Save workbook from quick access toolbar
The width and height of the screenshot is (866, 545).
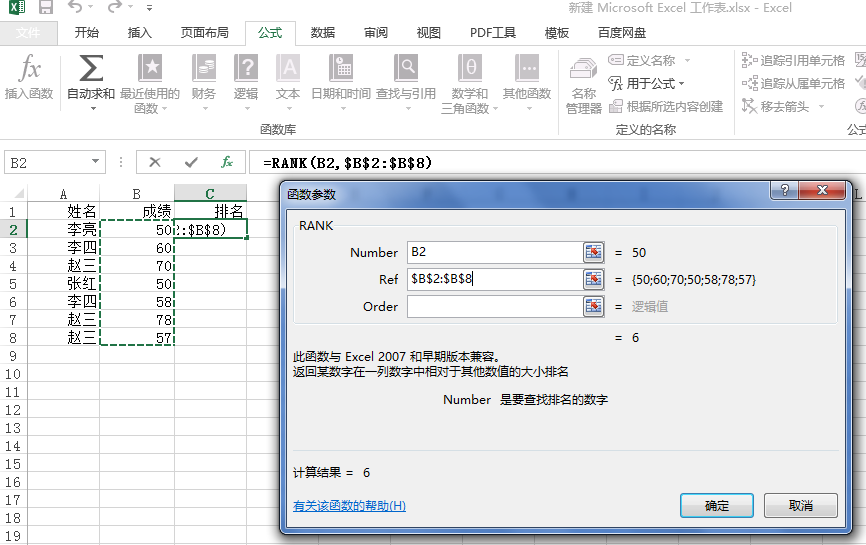point(46,8)
